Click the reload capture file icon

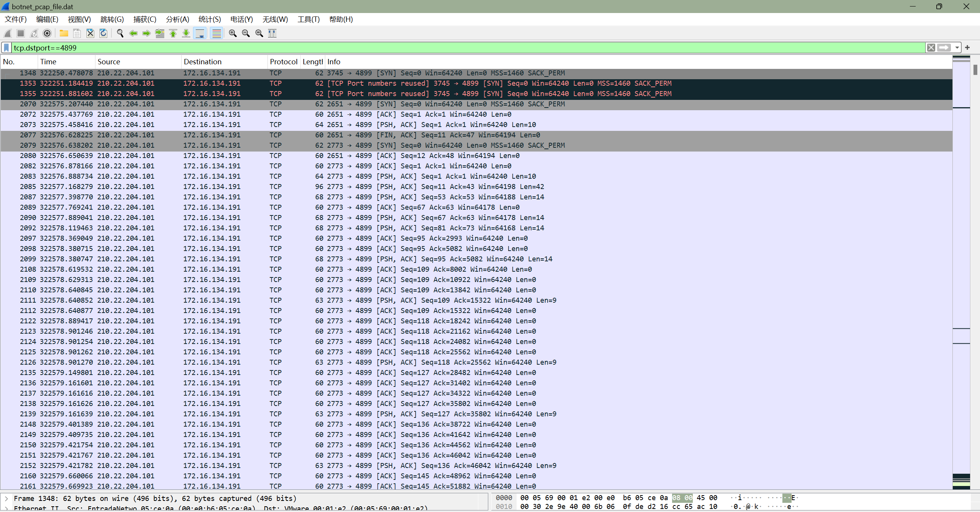[103, 33]
